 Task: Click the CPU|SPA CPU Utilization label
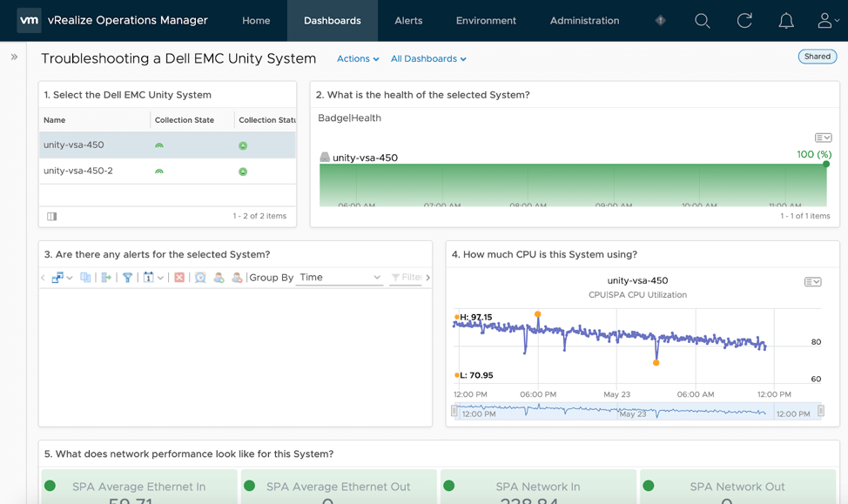(637, 295)
